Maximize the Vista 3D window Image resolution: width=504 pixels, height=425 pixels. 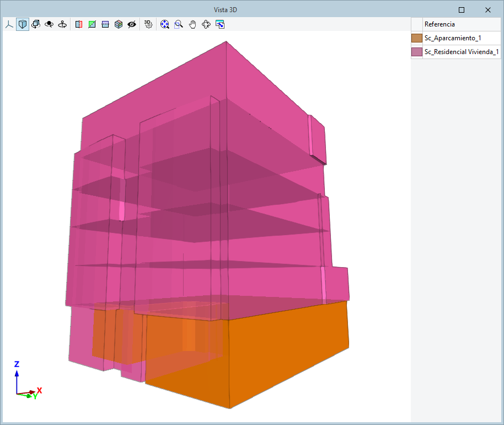462,9
